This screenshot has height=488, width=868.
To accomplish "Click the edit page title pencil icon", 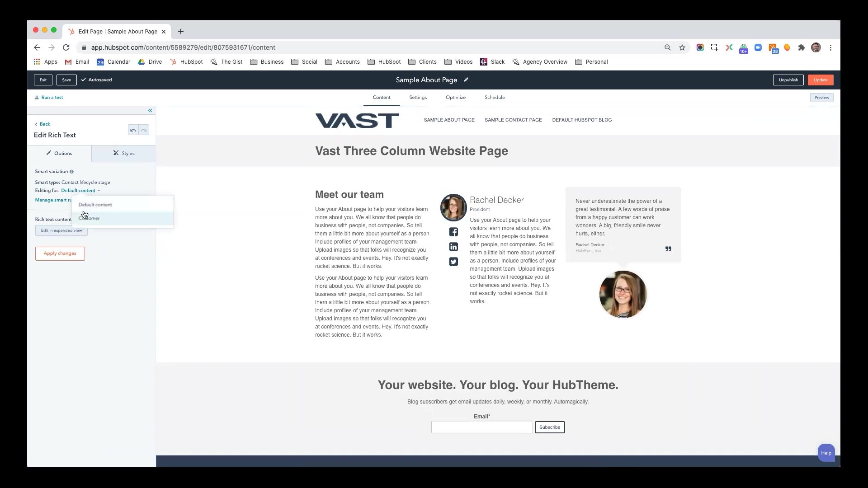I will tap(466, 80).
